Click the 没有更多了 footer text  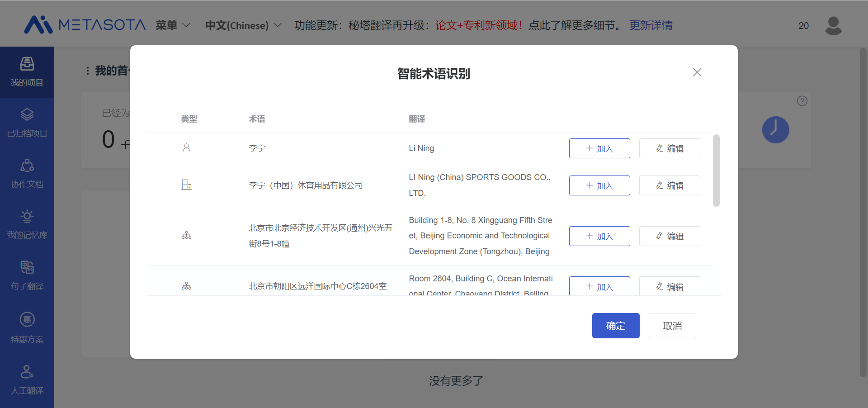[456, 381]
